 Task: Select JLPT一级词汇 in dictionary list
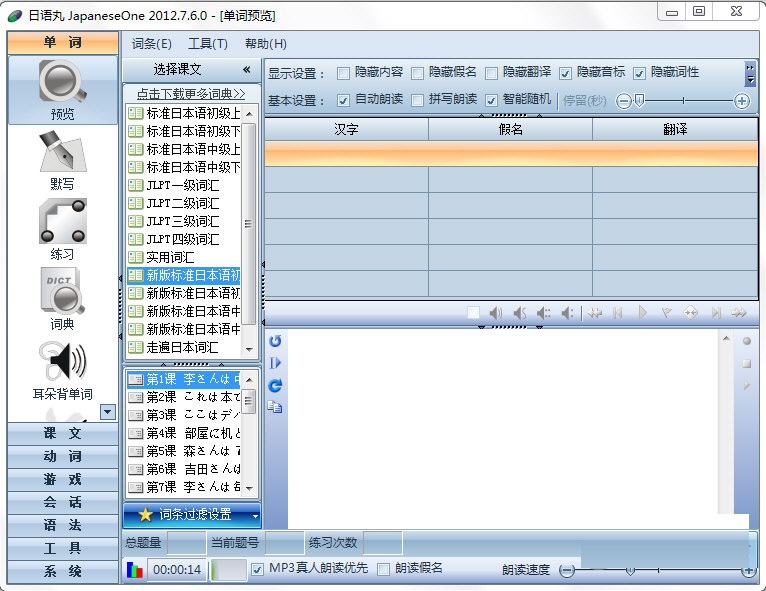click(x=184, y=185)
